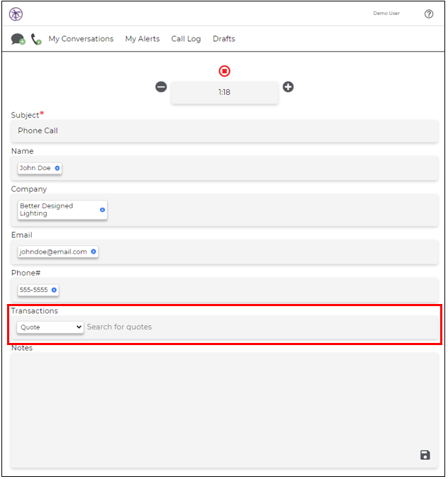The image size is (448, 479).
Task: Start a new phone call via handset icon
Action: [x=36, y=39]
